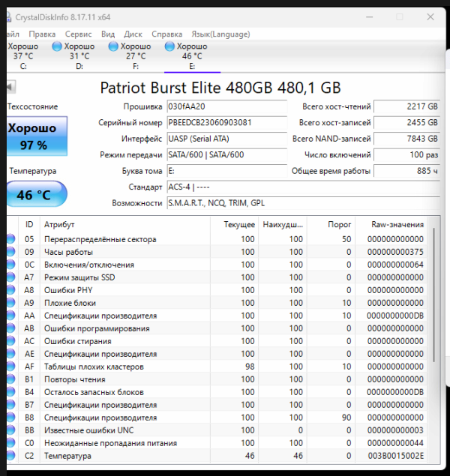This screenshot has width=450, height=476.
Task: Open the Диск menu
Action: (133, 34)
